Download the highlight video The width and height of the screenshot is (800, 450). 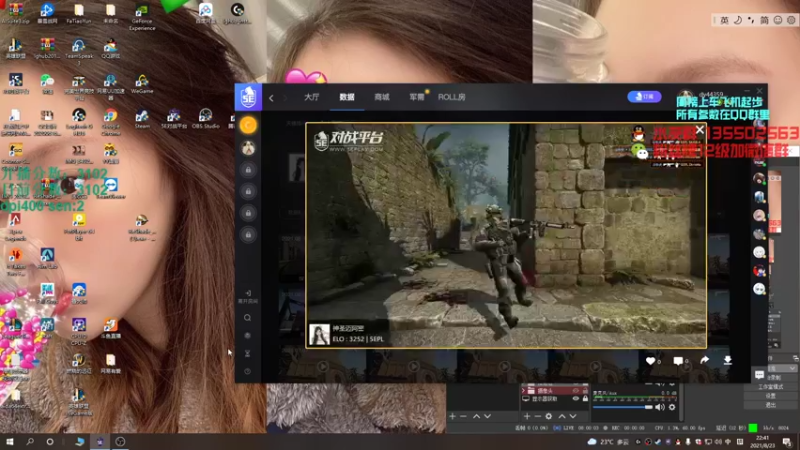728,360
